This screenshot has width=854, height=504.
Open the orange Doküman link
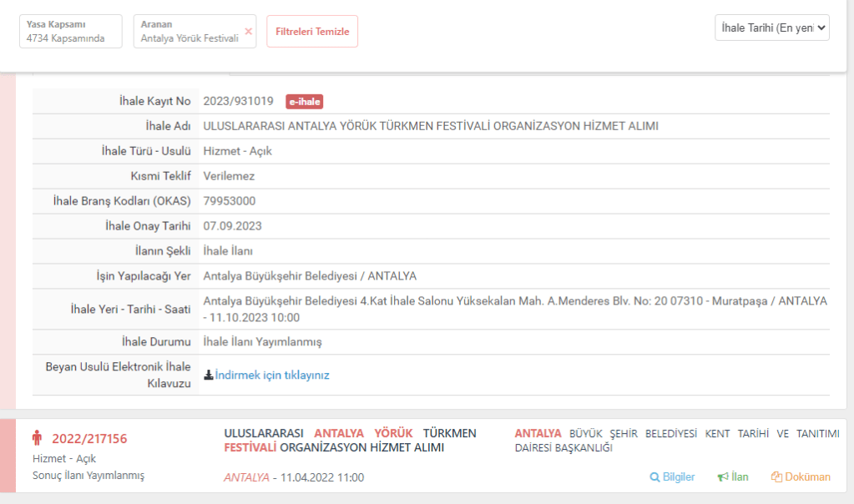[807, 477]
